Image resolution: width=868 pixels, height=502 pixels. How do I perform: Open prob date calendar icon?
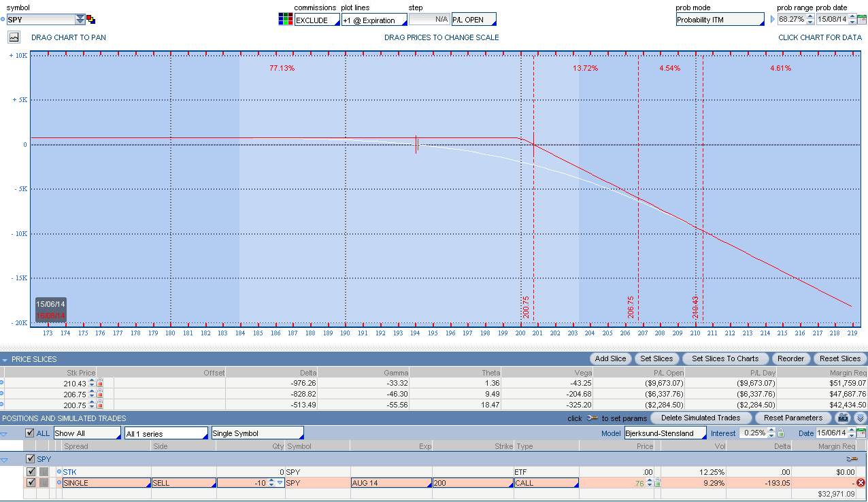(x=862, y=19)
